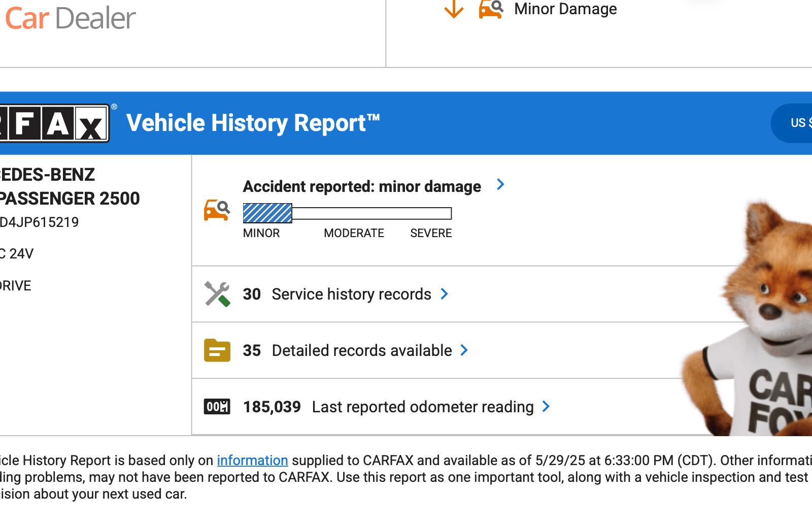Open the 'information' hyperlink in the disclaimer
Viewport: 812px width, 524px height.
(252, 461)
